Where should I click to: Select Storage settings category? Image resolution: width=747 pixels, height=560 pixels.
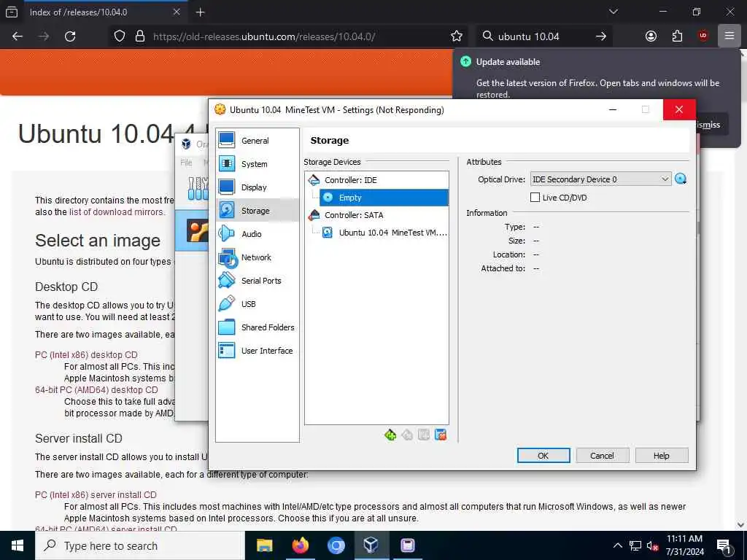[258, 211]
